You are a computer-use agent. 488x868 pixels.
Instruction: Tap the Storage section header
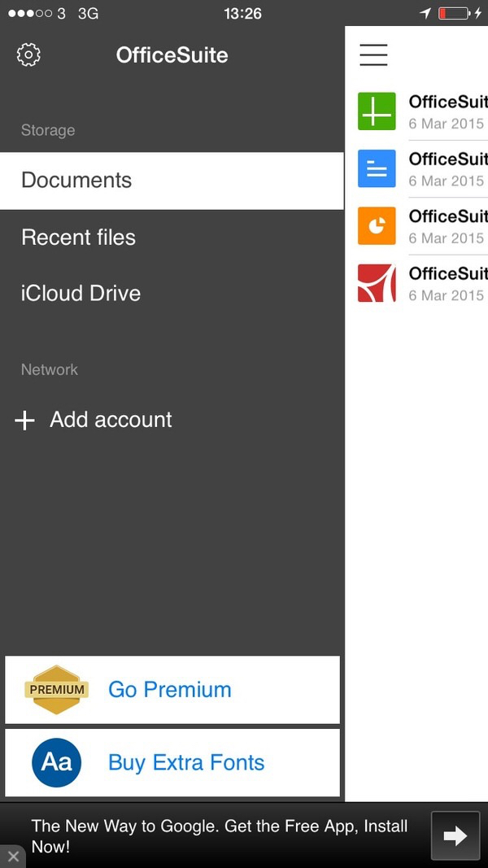pyautogui.click(x=48, y=131)
